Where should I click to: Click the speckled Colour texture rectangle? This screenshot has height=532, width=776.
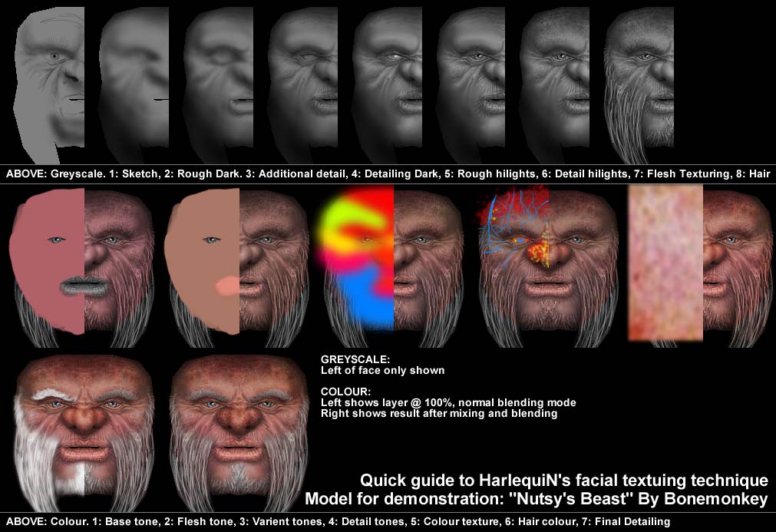pos(665,261)
